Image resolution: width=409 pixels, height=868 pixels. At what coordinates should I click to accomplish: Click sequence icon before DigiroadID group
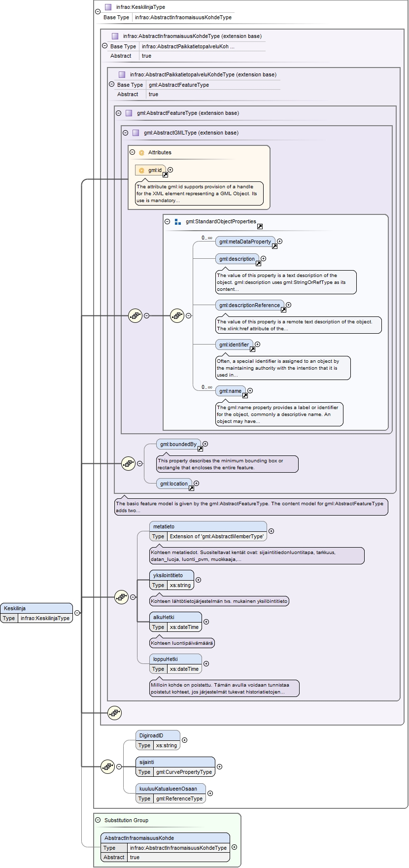tap(107, 766)
